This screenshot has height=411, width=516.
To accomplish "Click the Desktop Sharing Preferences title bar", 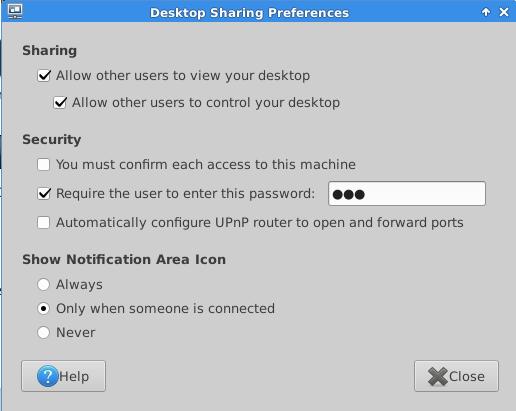I will (x=249, y=12).
